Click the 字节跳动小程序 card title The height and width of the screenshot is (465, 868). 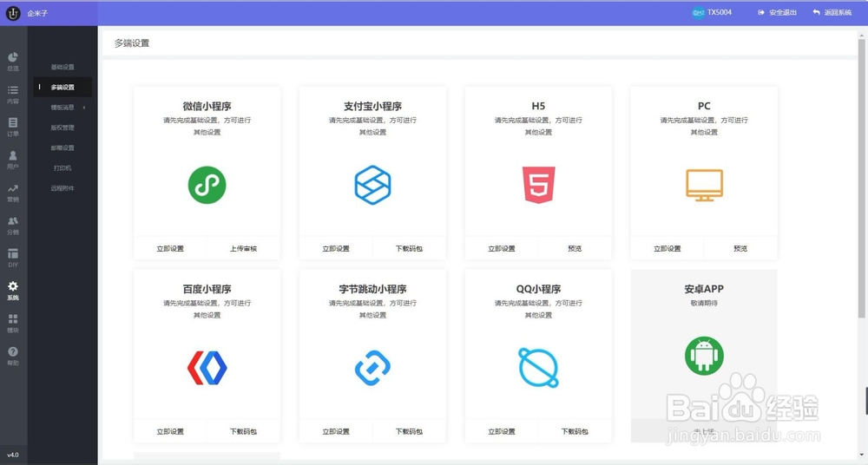pos(372,289)
